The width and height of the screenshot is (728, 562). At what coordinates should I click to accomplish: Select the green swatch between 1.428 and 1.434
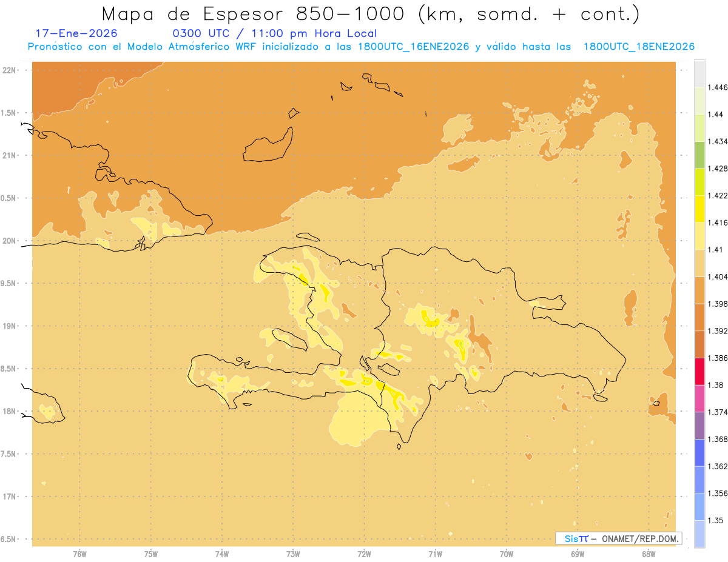[699, 155]
